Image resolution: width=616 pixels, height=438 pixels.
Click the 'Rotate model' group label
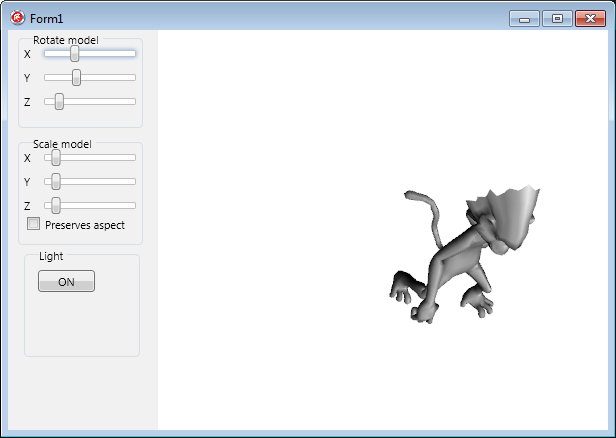[66, 40]
